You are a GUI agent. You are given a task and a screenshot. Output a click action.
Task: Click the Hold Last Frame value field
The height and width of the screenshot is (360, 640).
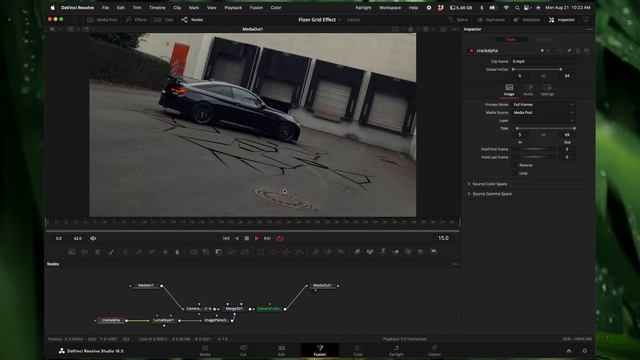click(567, 157)
